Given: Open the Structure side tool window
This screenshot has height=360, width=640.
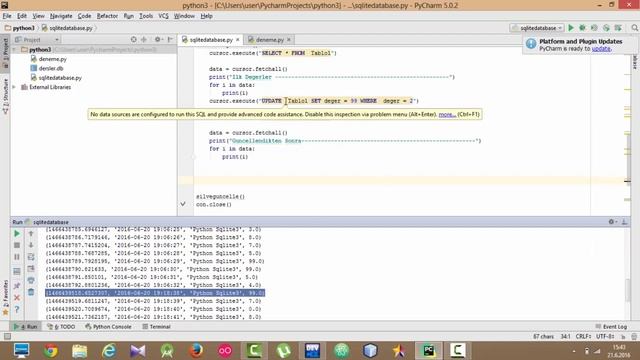Looking at the screenshot, I should pos(5,95).
